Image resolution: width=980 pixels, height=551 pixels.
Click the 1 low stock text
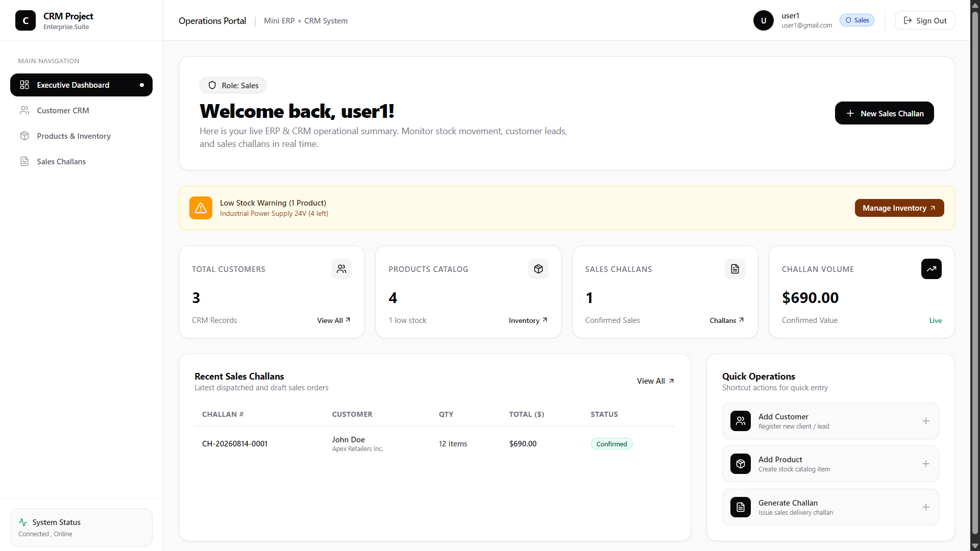pos(407,320)
